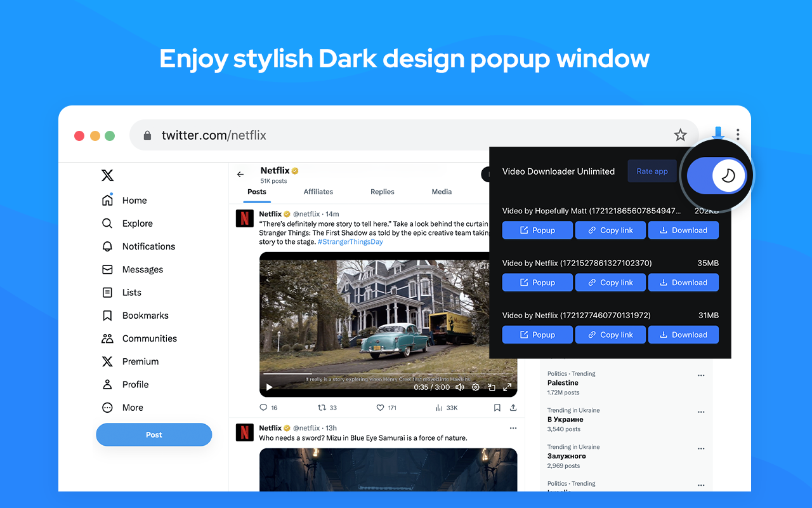This screenshot has width=812, height=508.
Task: Open the Video Downloader extension icon in toolbar
Action: point(717,134)
